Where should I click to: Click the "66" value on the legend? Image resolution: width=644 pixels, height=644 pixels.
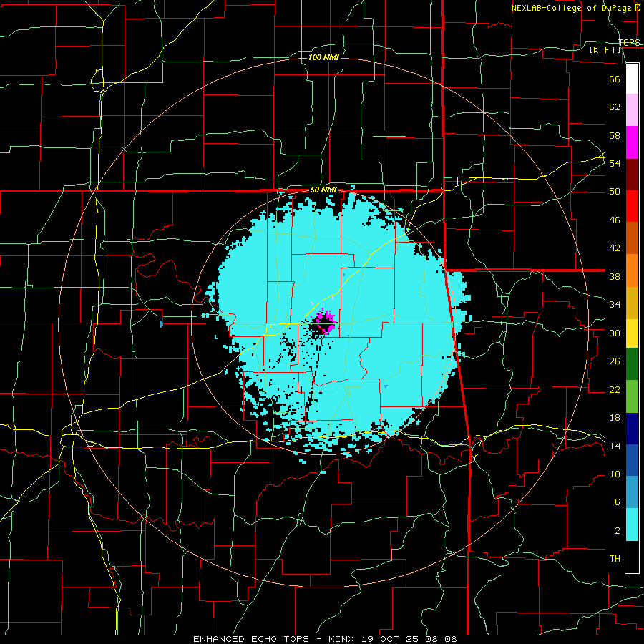pos(615,79)
